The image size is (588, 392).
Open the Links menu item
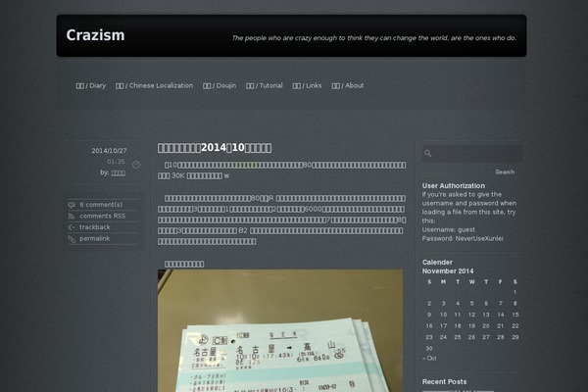307,85
